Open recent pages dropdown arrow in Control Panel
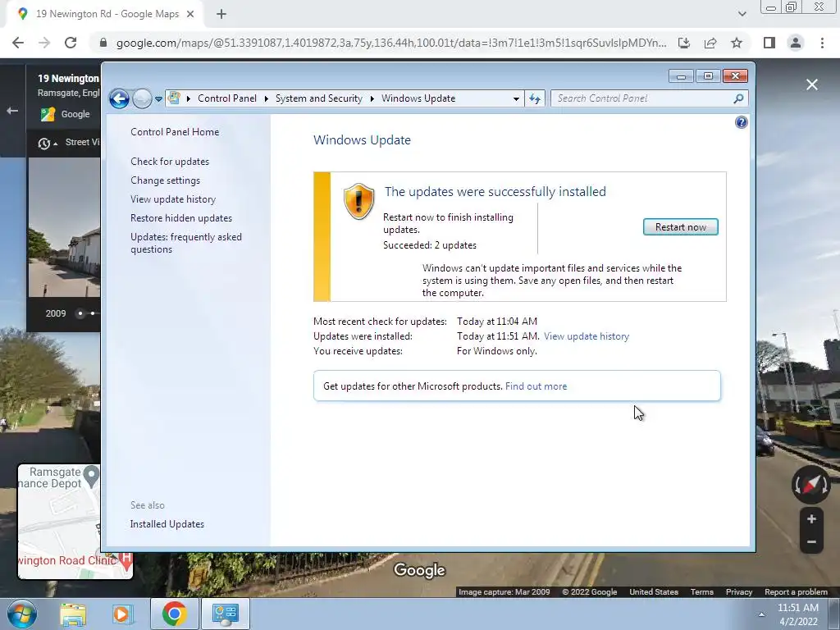Image resolution: width=840 pixels, height=630 pixels. 158,99
